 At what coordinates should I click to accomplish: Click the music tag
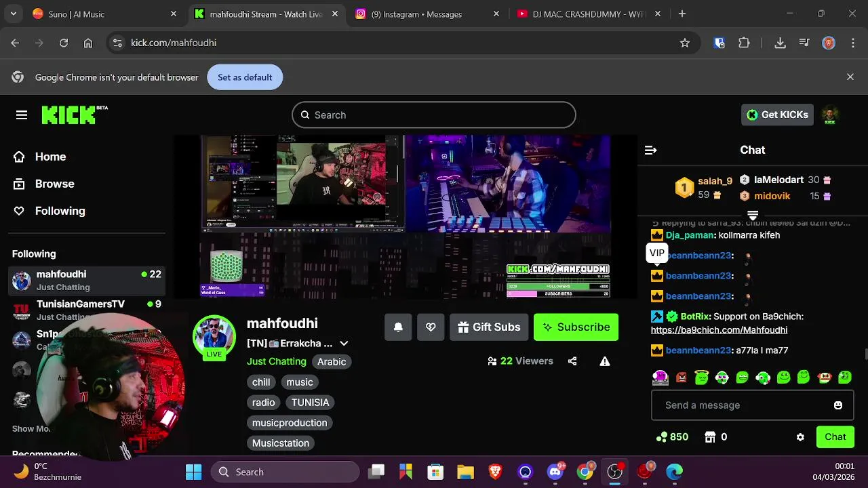(300, 382)
